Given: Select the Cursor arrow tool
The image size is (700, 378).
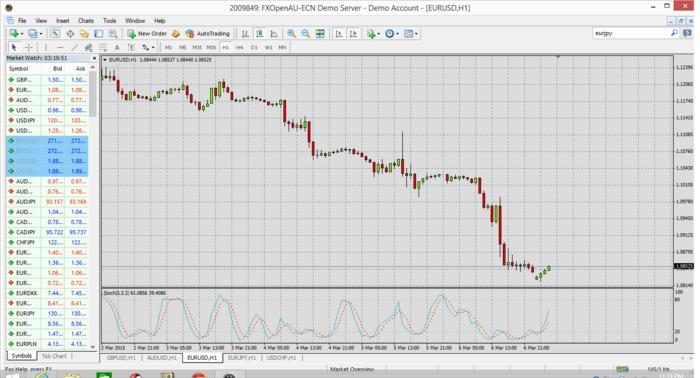Looking at the screenshot, I should (14, 47).
